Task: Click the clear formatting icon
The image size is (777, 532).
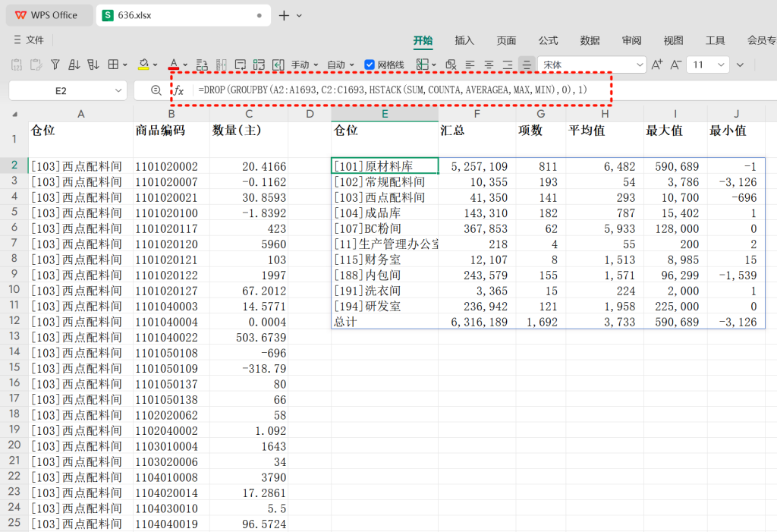Action: pyautogui.click(x=451, y=65)
